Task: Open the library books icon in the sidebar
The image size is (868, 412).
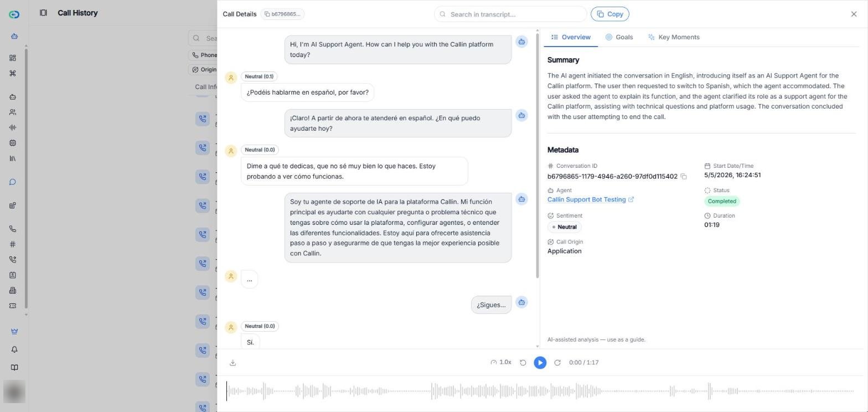Action: tap(13, 158)
